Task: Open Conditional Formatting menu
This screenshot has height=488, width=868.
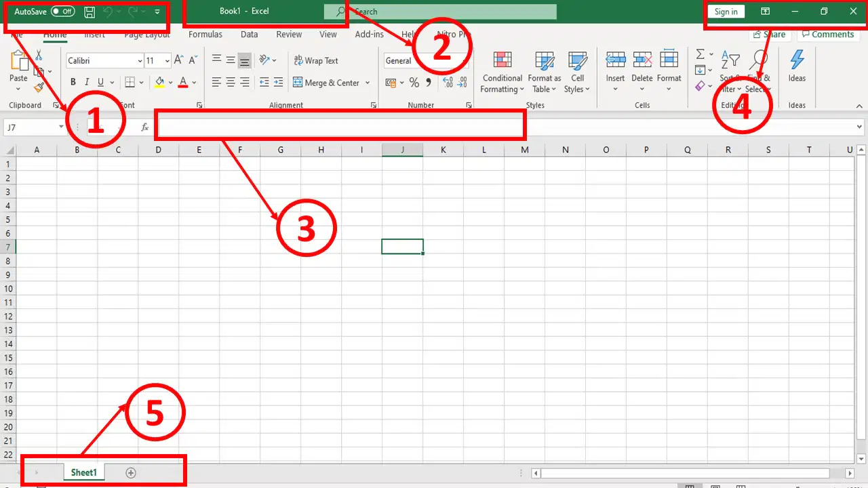Action: 502,72
